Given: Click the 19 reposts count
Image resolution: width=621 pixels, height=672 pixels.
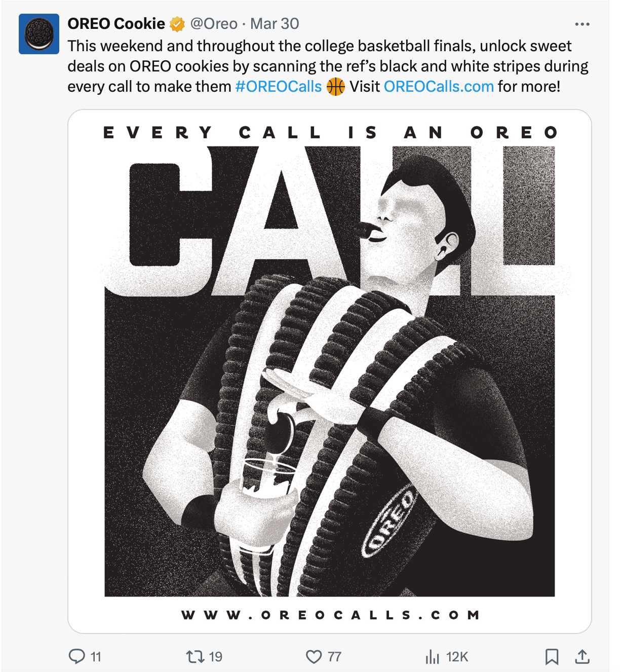Looking at the screenshot, I should (216, 657).
